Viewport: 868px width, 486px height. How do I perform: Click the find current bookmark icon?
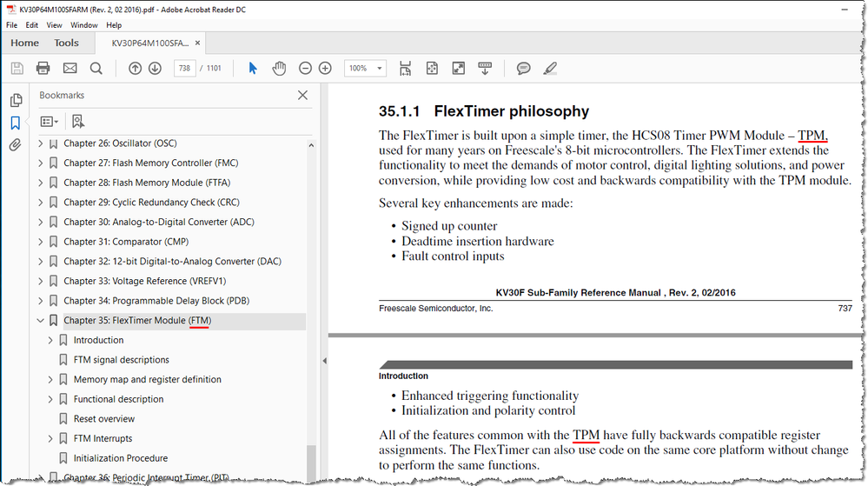click(x=78, y=122)
